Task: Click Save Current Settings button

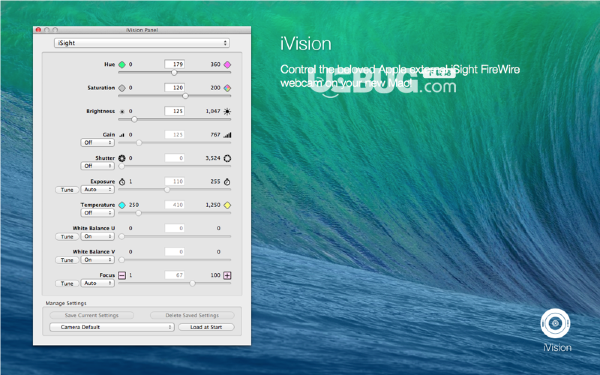Action: pos(91,315)
